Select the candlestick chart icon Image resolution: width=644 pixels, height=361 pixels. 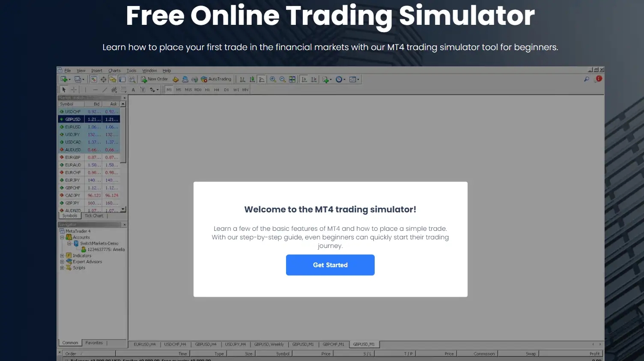coord(252,79)
